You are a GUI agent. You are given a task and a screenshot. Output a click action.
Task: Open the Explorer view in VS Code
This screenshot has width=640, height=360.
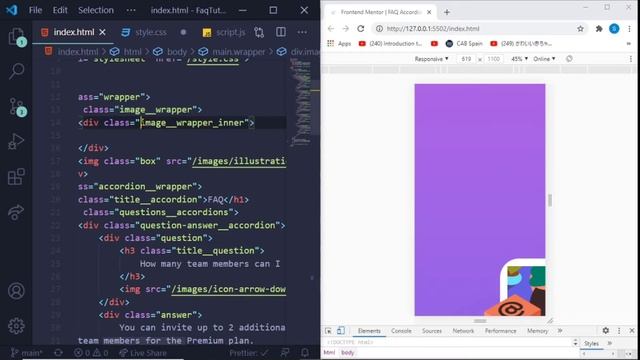pos(16,36)
